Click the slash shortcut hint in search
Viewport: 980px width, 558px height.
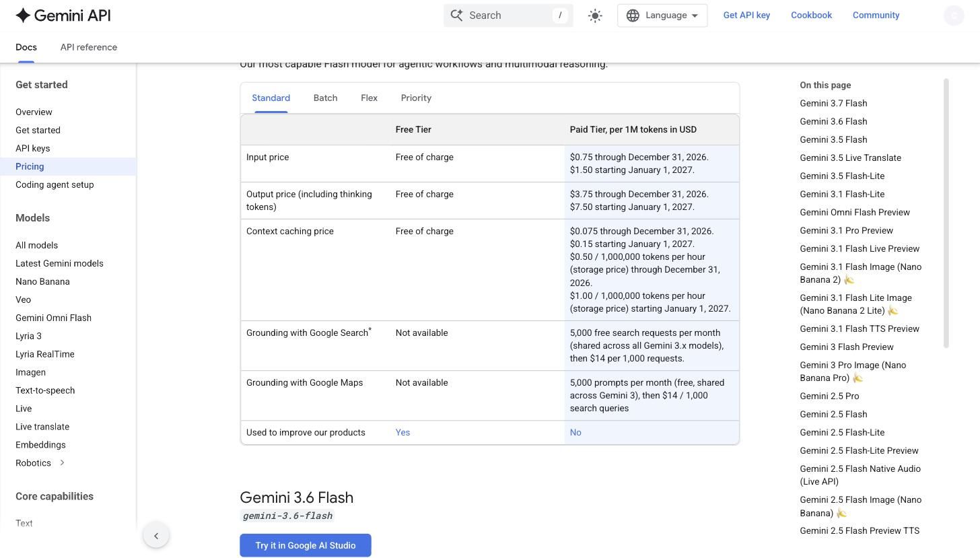tap(560, 15)
